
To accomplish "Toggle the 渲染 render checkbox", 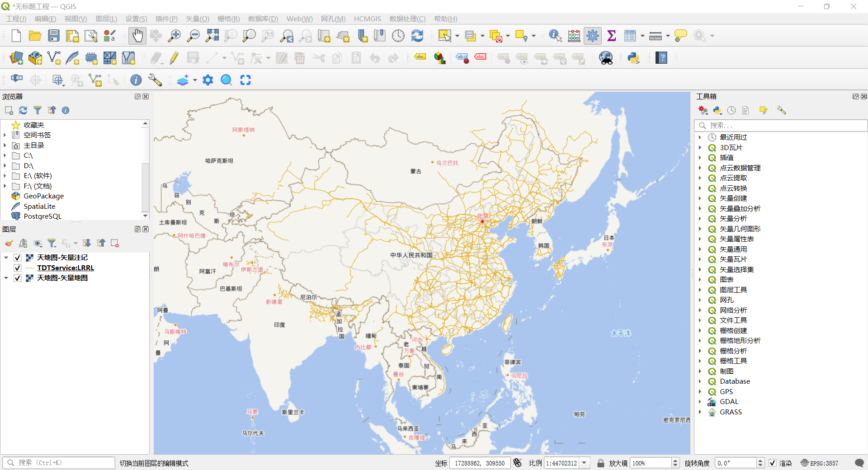I will 773,463.
